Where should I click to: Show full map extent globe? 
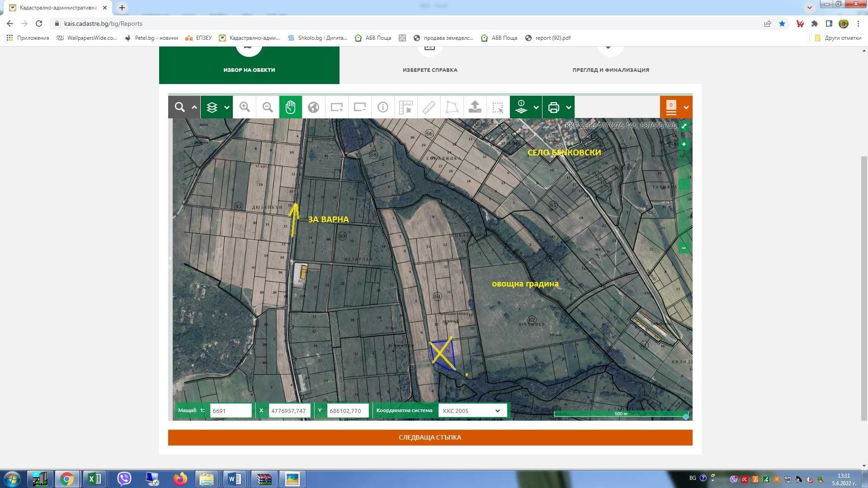(314, 107)
